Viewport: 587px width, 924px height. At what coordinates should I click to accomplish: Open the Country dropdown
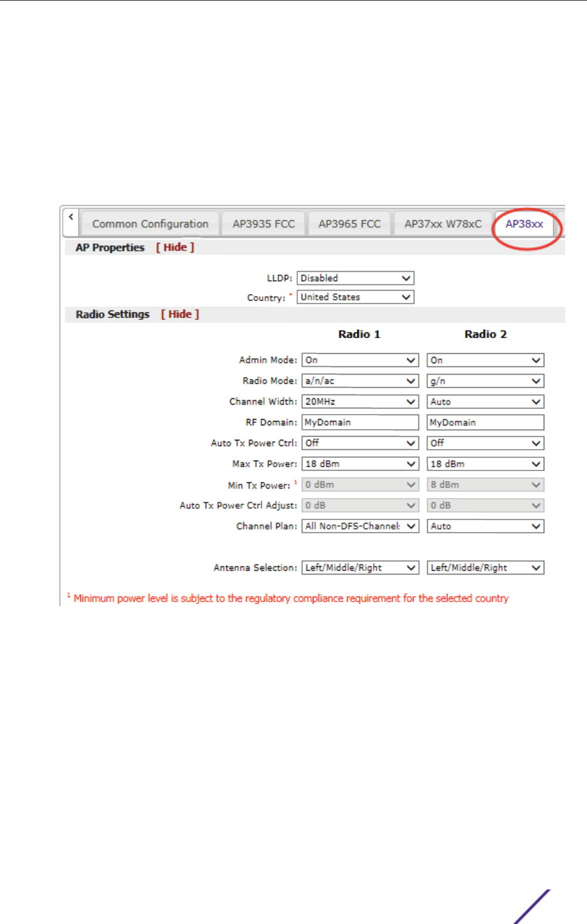tap(356, 297)
